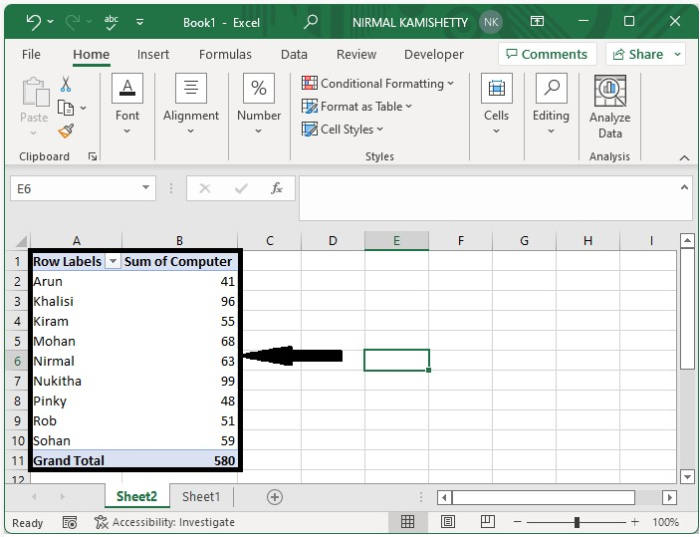Screen dimensions: 700x537
Task: Click the formula bar Cancel X icon
Action: coord(205,188)
